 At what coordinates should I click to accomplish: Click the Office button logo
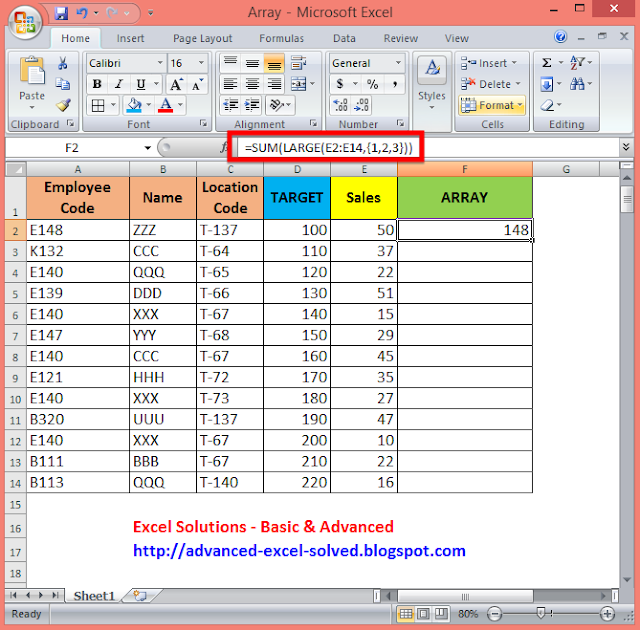click(x=24, y=22)
